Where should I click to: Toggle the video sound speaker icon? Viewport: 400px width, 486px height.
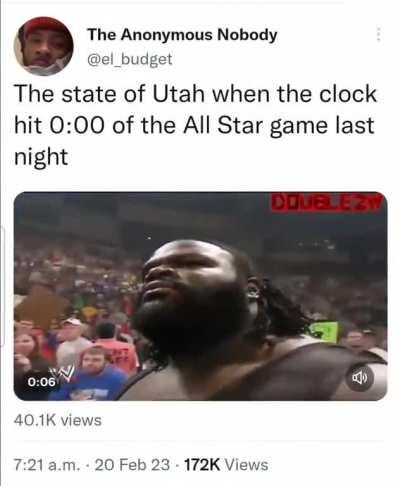(x=360, y=377)
